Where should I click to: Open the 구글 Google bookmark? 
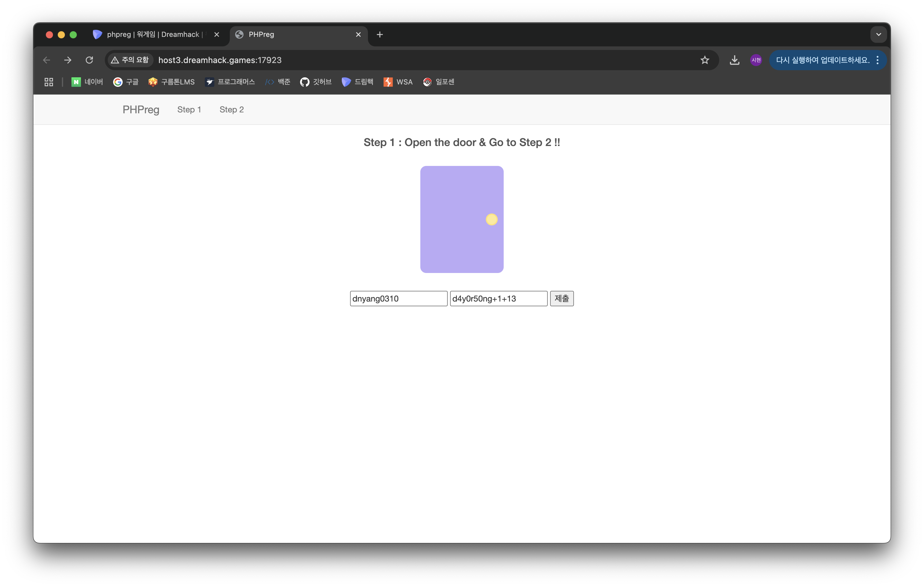click(x=126, y=82)
